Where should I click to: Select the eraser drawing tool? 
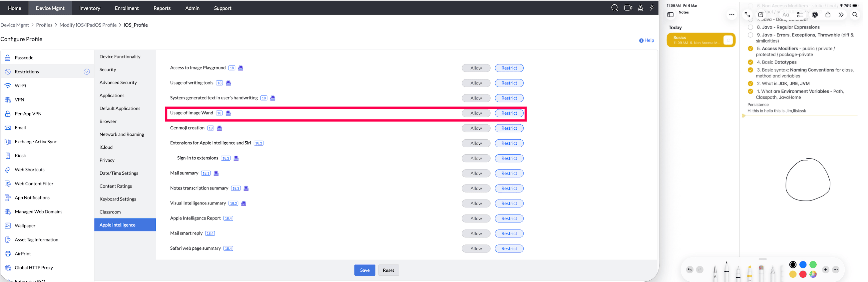click(761, 273)
